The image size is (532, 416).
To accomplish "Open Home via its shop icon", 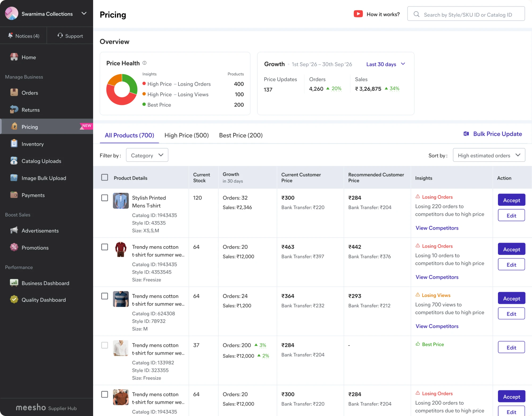I will [14, 57].
